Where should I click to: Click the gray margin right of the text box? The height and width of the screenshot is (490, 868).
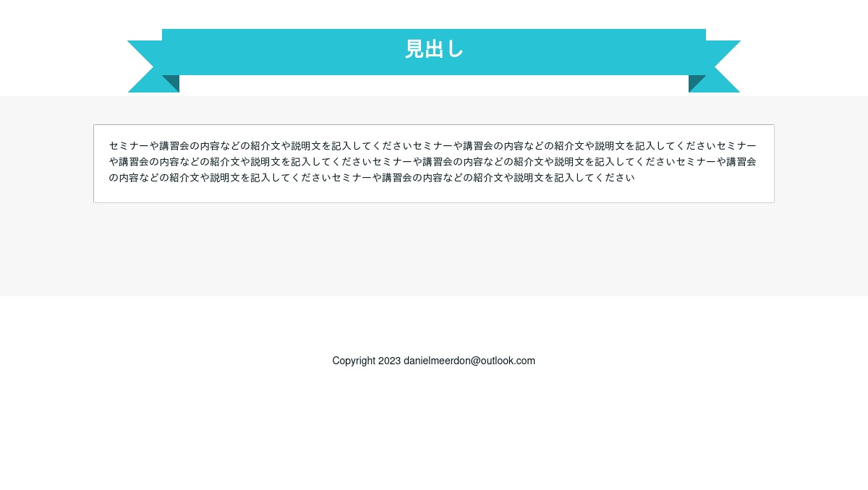[821, 164]
